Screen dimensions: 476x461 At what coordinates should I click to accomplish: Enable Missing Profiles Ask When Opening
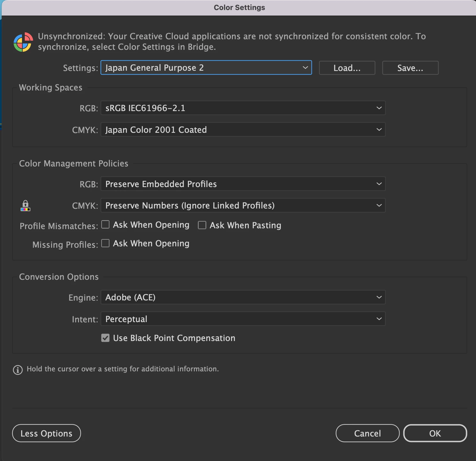click(x=105, y=243)
